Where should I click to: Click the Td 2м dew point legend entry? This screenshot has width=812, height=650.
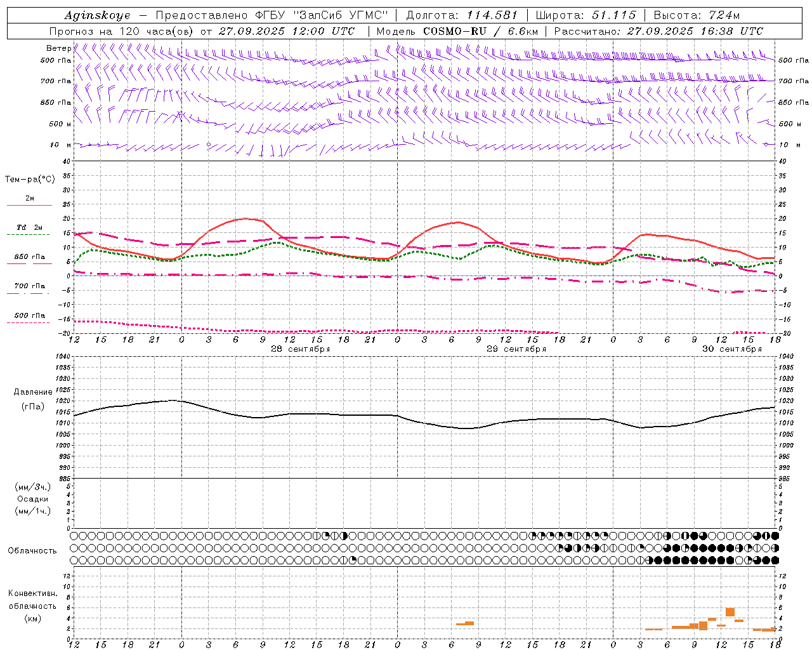coord(30,227)
